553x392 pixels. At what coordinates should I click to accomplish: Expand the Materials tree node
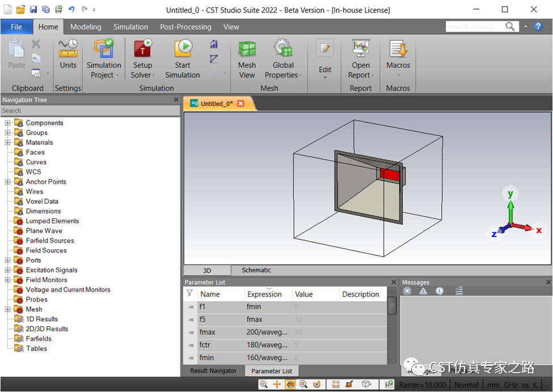(x=7, y=143)
